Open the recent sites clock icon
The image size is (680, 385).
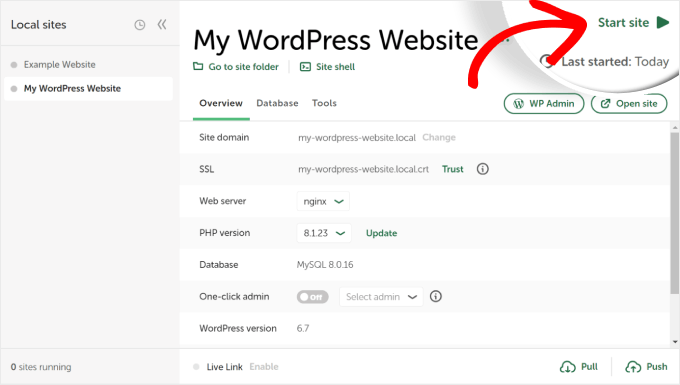[x=140, y=25]
